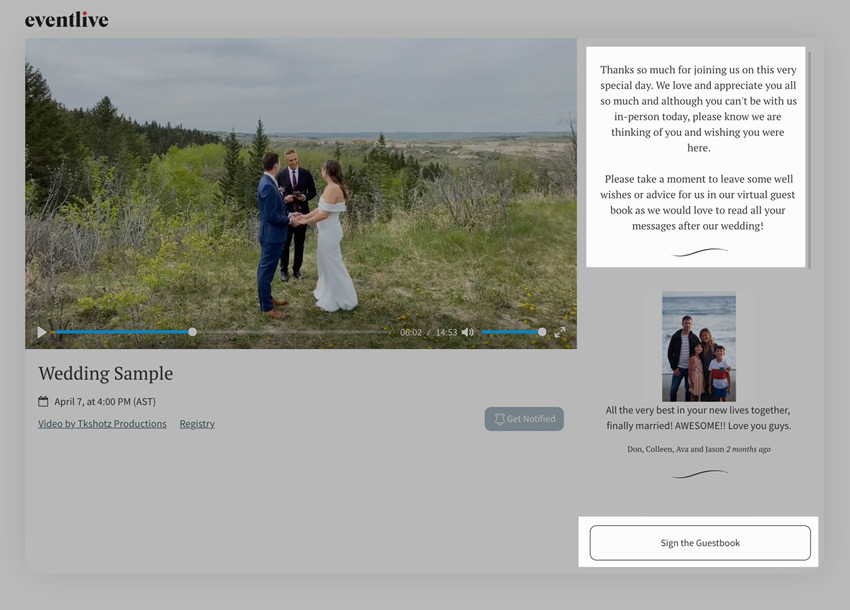Click the family photo in the guestbook entry

point(699,345)
